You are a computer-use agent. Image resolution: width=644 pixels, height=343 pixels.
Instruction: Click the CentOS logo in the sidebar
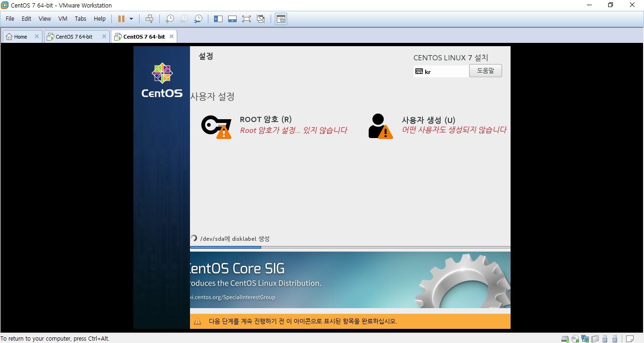click(x=162, y=80)
